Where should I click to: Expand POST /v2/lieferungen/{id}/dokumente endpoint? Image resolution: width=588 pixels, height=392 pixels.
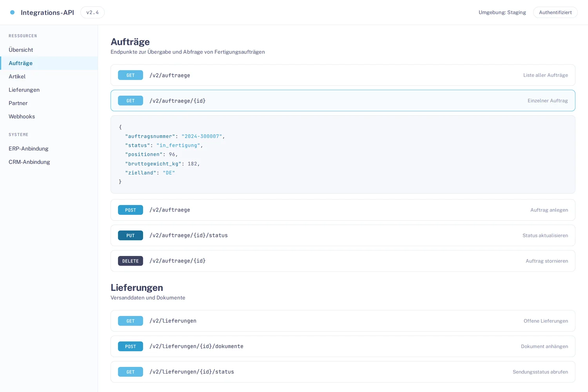(343, 347)
